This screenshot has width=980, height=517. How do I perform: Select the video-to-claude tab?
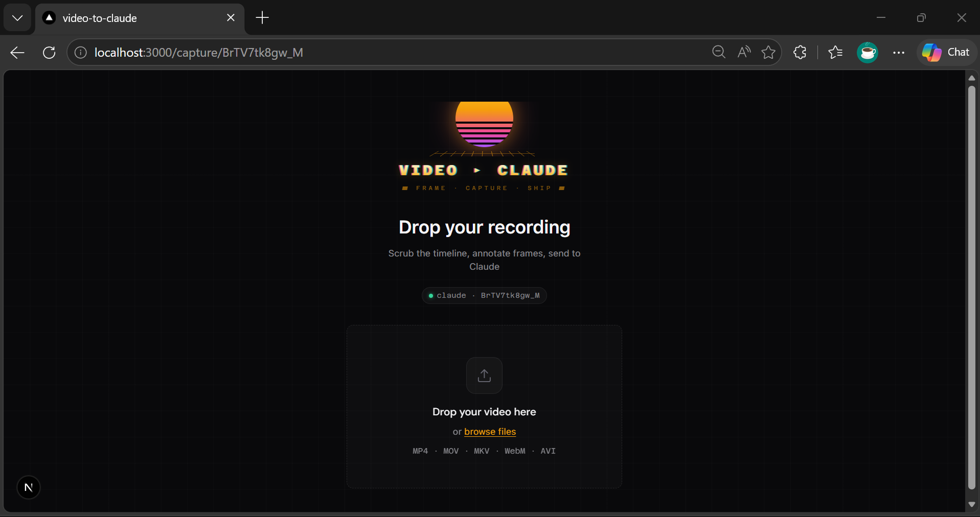[x=140, y=18]
